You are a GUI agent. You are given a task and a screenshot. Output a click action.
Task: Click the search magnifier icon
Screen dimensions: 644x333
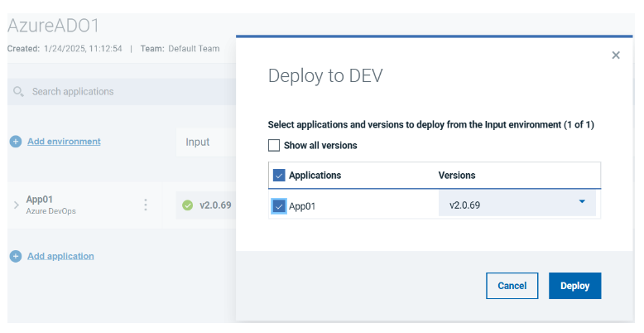click(18, 91)
